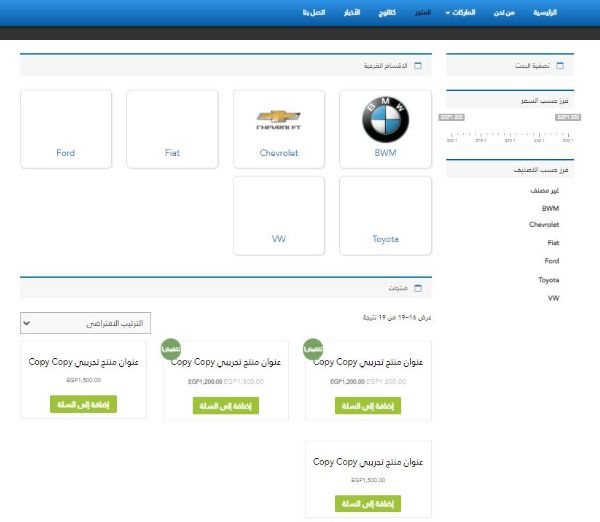Viewport: 600px width, 522px height.
Task: Go to الرئيسية home page
Action: (x=545, y=13)
